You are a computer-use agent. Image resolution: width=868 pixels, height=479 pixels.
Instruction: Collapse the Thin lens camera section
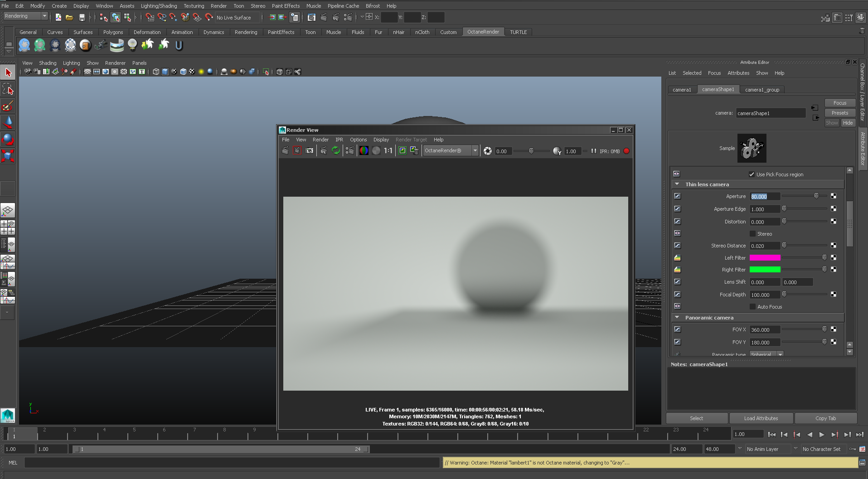point(677,184)
